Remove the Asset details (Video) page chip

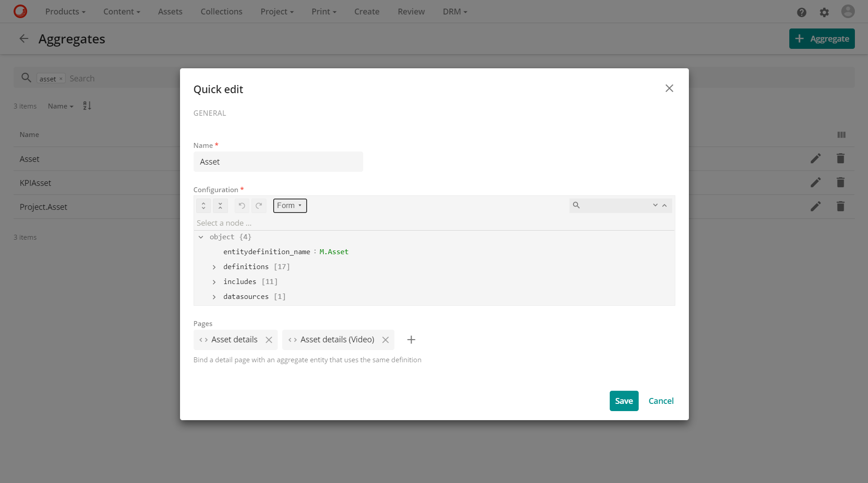[x=385, y=340]
